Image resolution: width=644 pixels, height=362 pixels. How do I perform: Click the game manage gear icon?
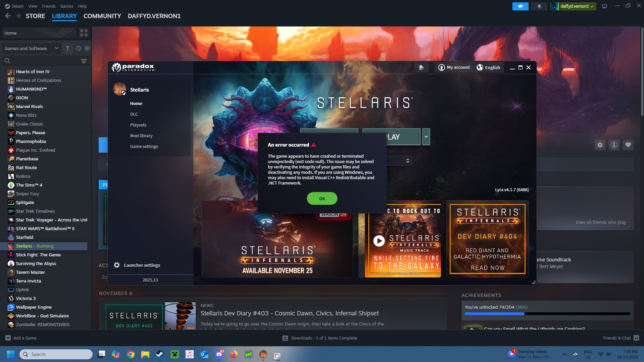pyautogui.click(x=600, y=145)
